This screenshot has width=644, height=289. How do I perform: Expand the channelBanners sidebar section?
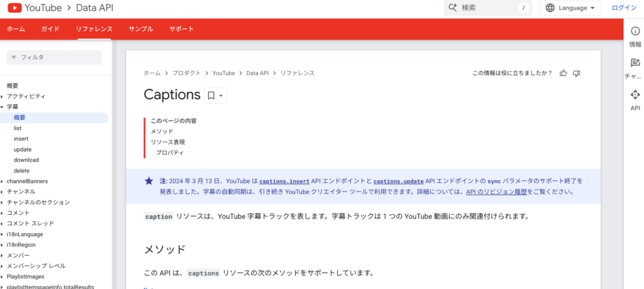(3, 182)
